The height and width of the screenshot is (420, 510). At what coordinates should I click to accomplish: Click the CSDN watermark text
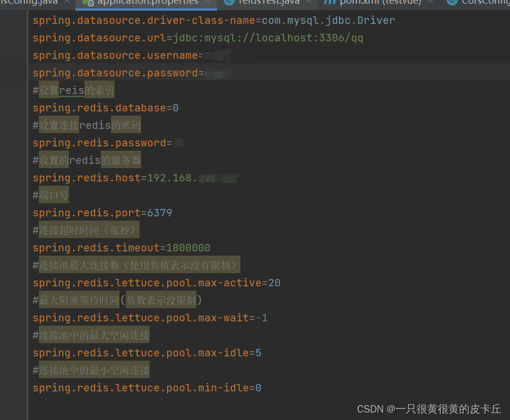(x=427, y=409)
